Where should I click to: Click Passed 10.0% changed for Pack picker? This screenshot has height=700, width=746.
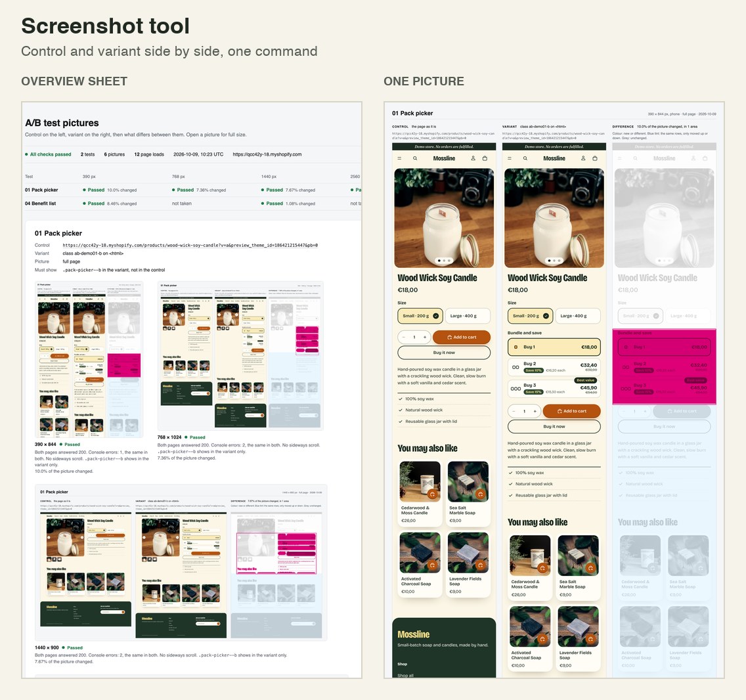tap(110, 190)
